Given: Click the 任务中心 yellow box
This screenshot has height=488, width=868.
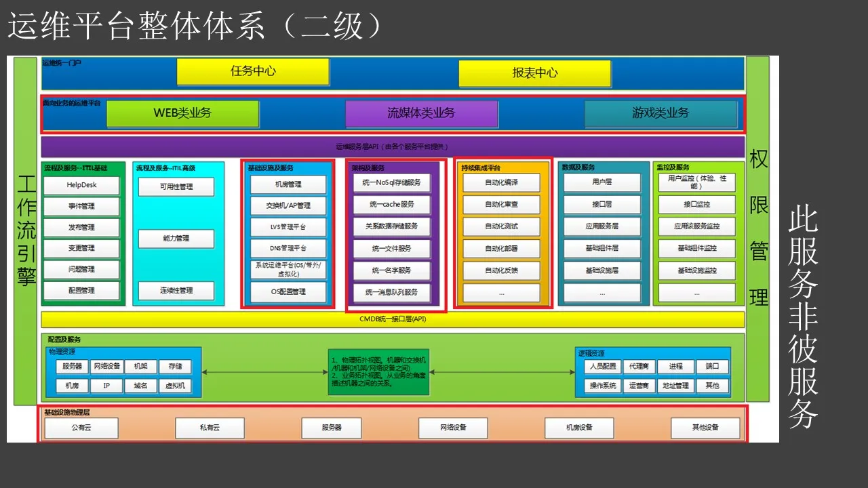Looking at the screenshot, I should click(253, 72).
